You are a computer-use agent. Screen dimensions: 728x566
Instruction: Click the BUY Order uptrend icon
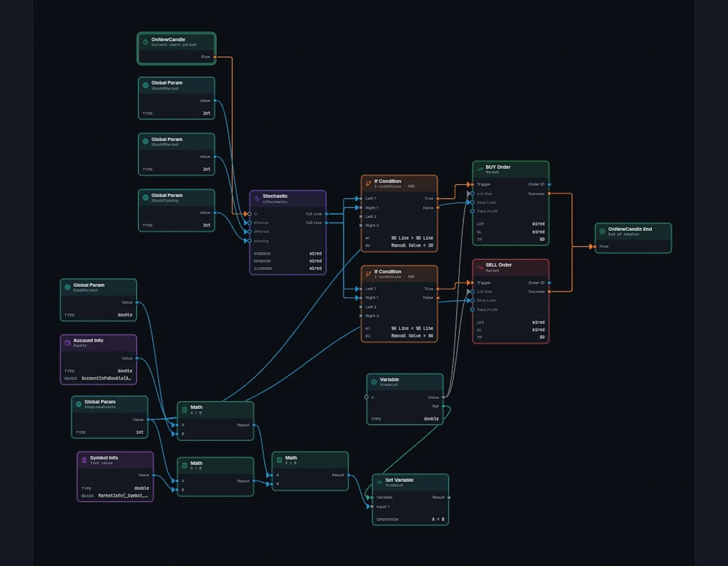coord(480,169)
